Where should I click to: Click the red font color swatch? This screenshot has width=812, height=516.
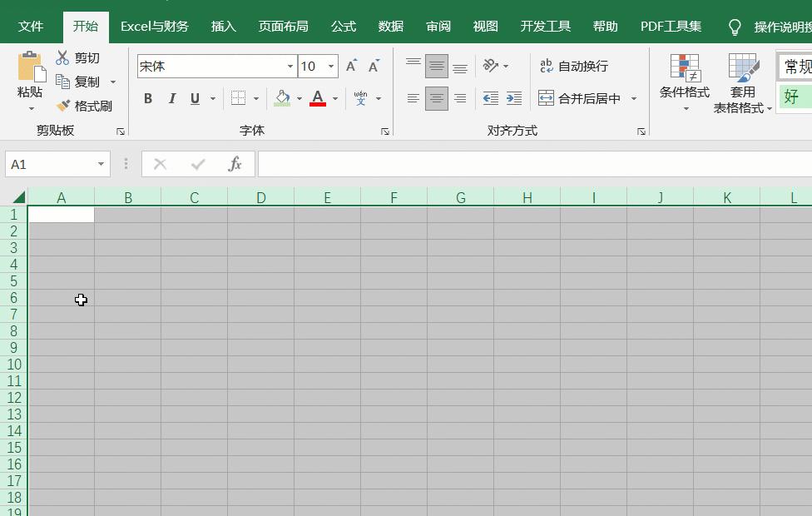click(x=317, y=105)
